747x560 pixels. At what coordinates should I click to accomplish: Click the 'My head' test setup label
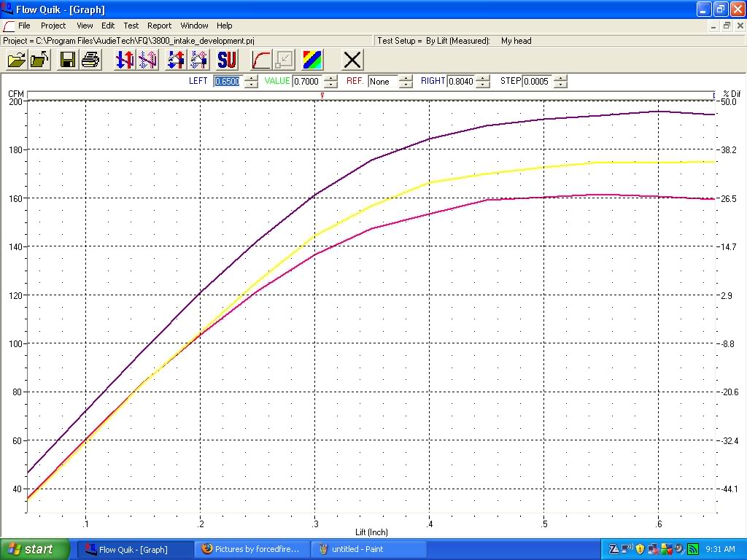[516, 41]
